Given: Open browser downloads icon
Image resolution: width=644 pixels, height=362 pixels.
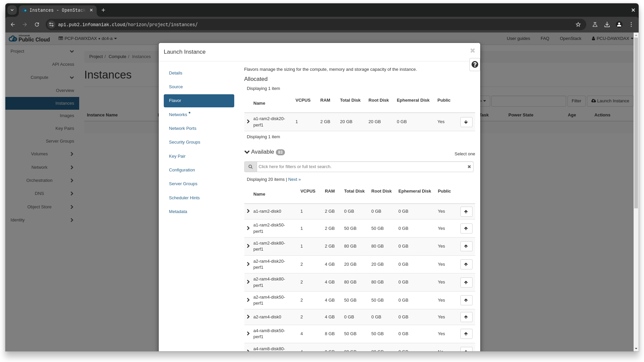Looking at the screenshot, I should (607, 24).
